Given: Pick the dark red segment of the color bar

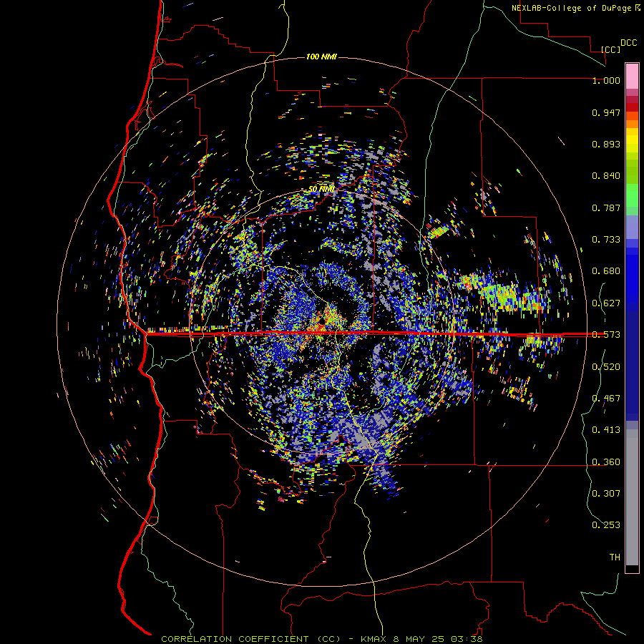Looking at the screenshot, I should (632, 107).
